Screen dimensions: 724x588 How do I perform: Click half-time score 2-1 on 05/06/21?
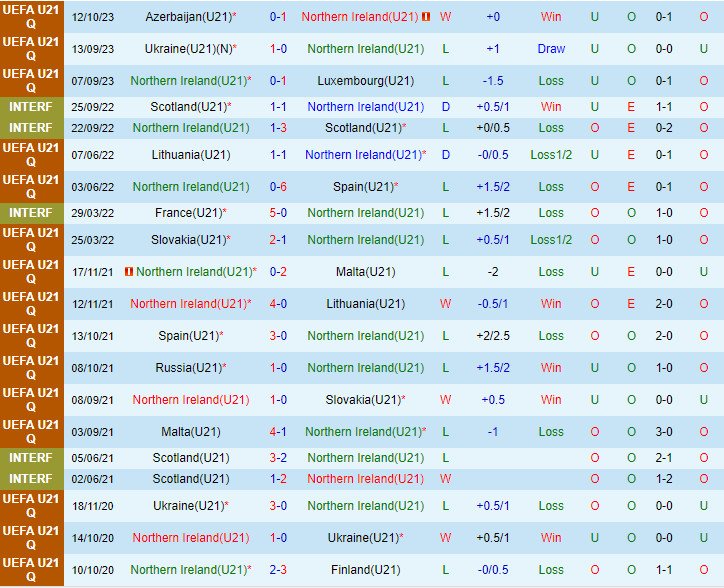tap(664, 458)
